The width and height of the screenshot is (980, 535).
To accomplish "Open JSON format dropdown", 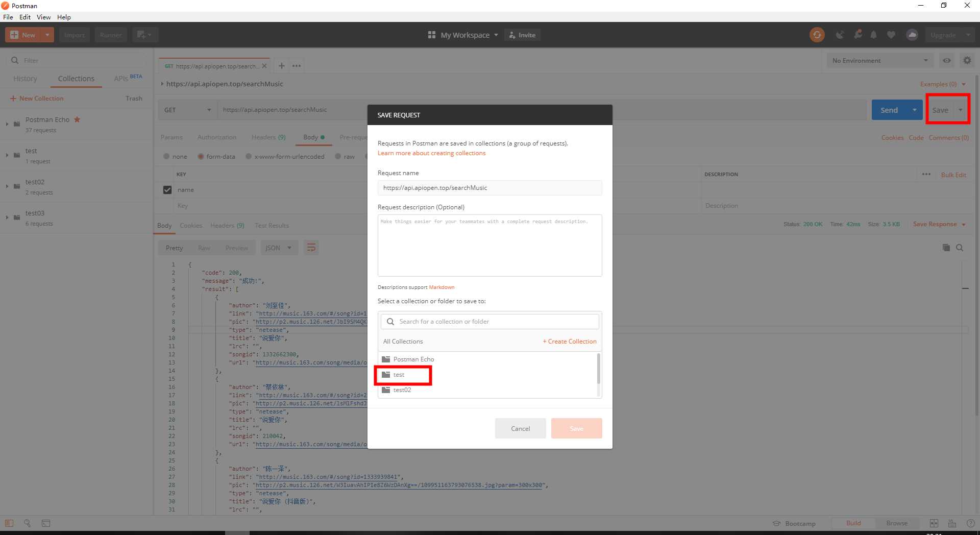I will click(x=279, y=248).
